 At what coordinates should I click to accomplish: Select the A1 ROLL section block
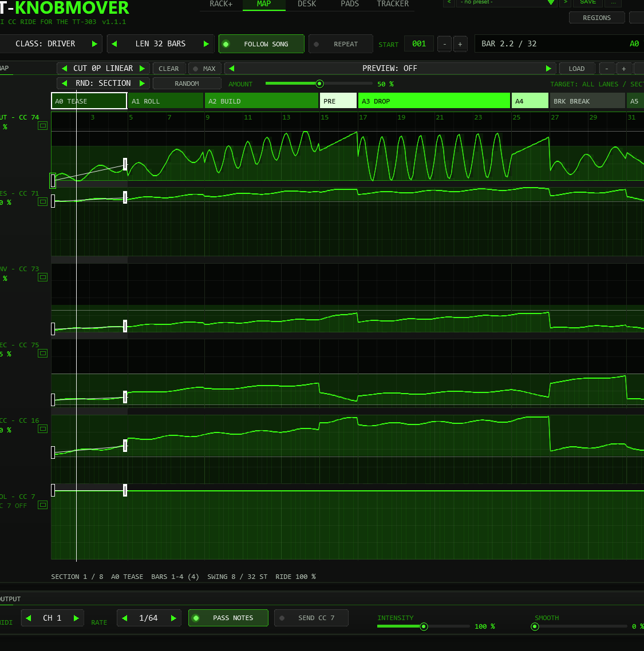[x=165, y=101]
